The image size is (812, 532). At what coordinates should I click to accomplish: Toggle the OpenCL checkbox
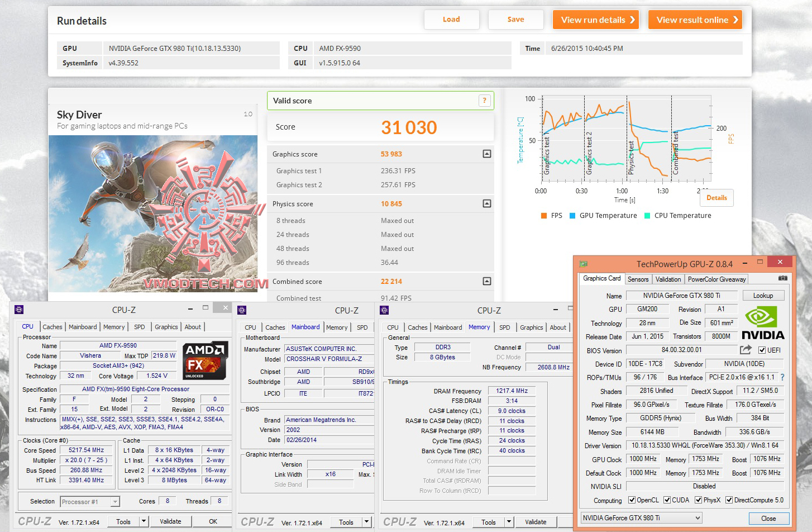(x=632, y=500)
